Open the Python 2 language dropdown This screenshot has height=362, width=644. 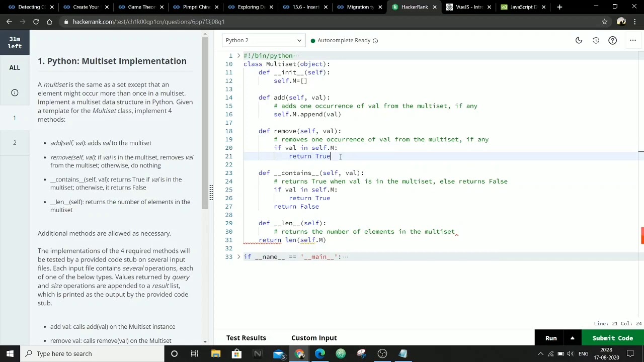pyautogui.click(x=263, y=40)
